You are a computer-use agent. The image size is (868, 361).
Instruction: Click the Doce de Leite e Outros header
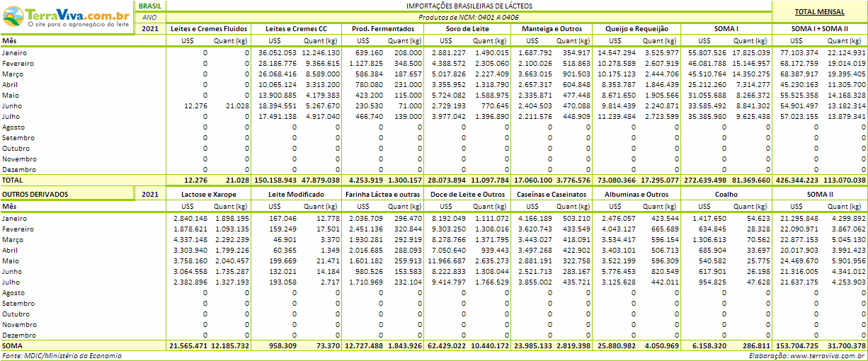point(467,194)
